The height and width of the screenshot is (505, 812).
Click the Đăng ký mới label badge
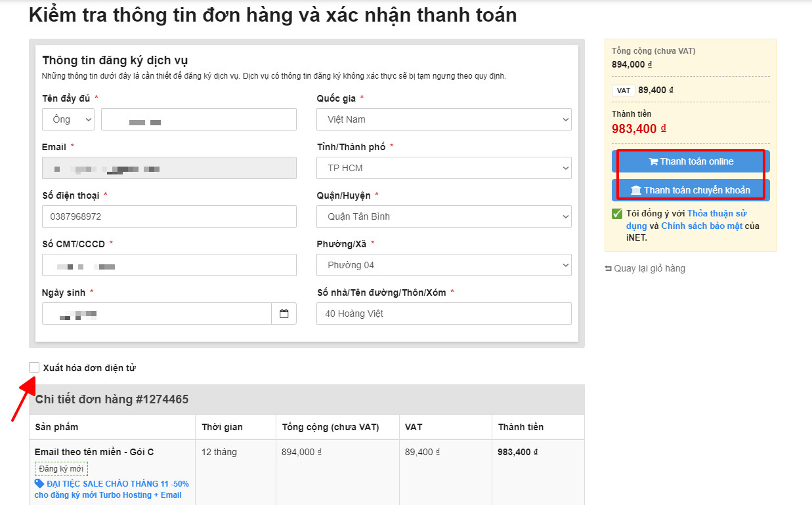point(60,469)
